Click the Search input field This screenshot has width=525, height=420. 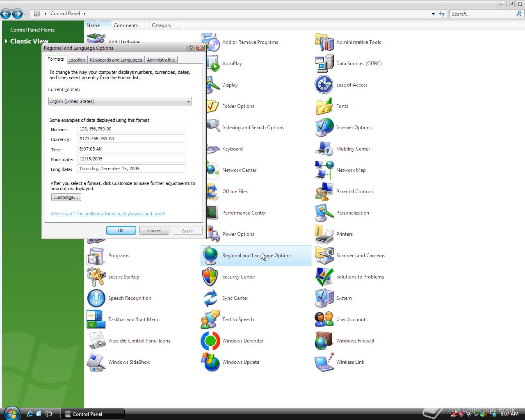tap(483, 14)
